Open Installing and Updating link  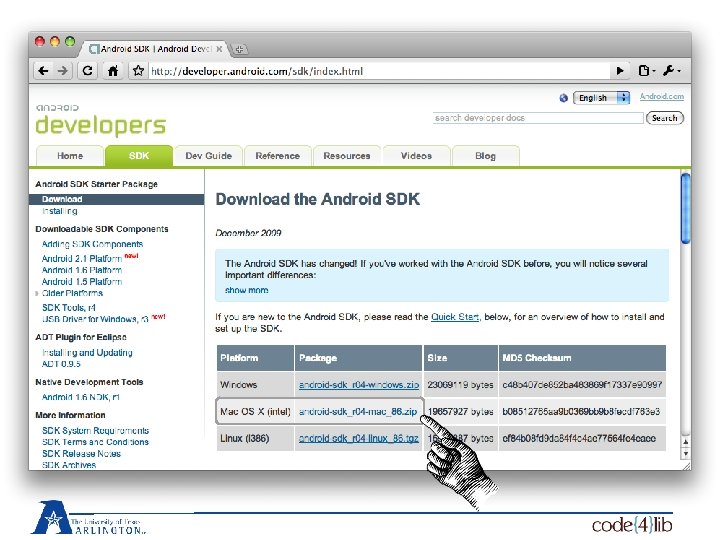point(87,353)
